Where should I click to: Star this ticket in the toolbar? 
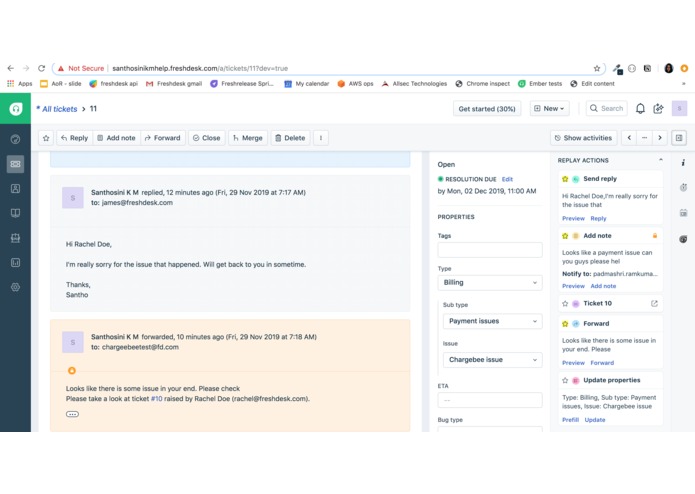46,138
